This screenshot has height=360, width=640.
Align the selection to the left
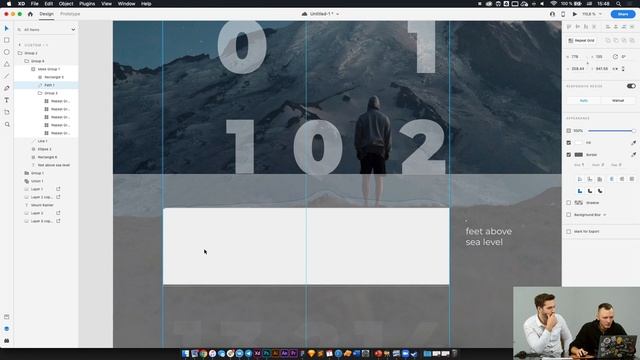click(x=608, y=27)
